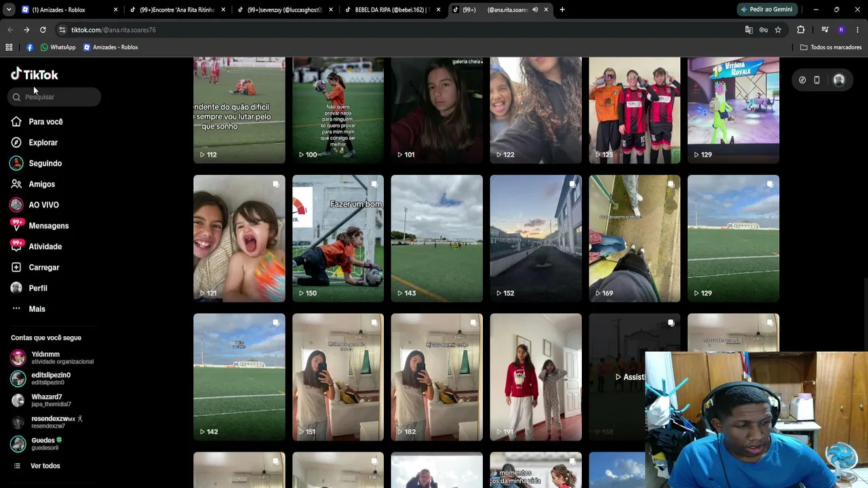Switch to the BEBEL DA RIPA tab
The image size is (868, 488).
[393, 9]
